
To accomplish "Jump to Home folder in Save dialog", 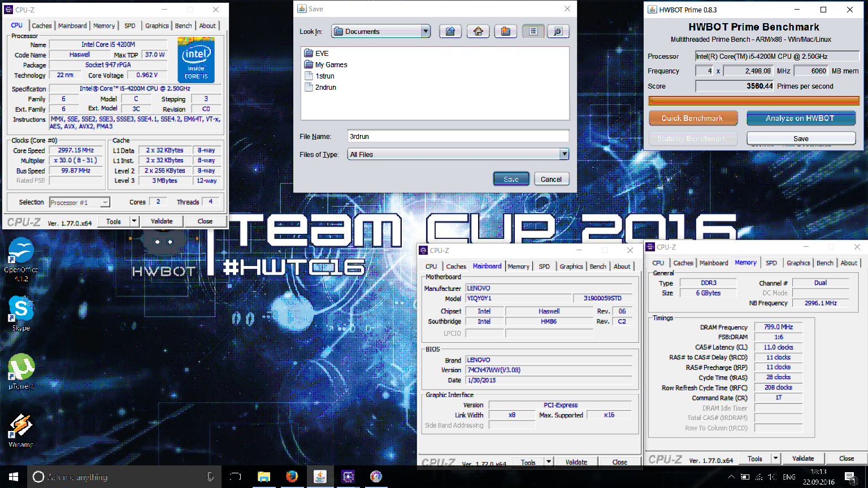I will pos(478,32).
